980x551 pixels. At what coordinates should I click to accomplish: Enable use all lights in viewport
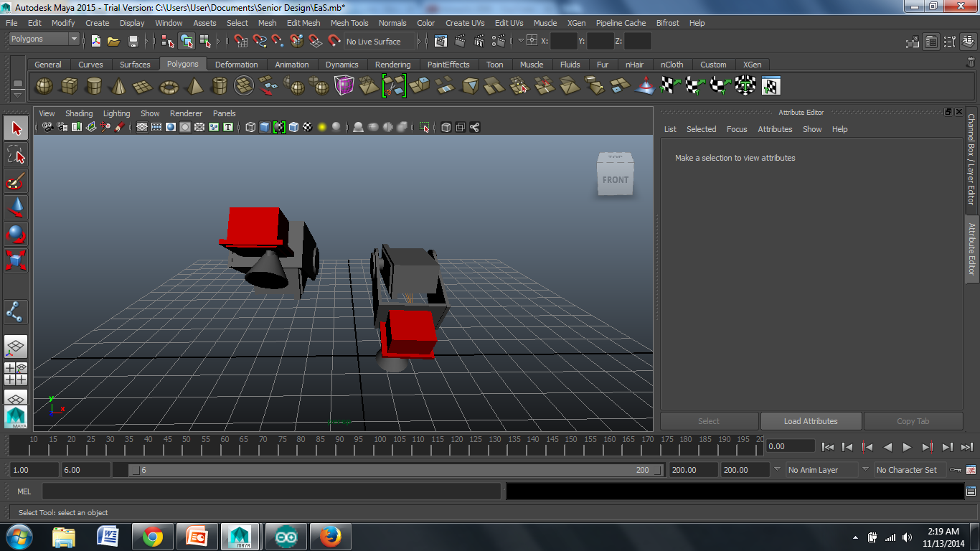[x=321, y=128]
